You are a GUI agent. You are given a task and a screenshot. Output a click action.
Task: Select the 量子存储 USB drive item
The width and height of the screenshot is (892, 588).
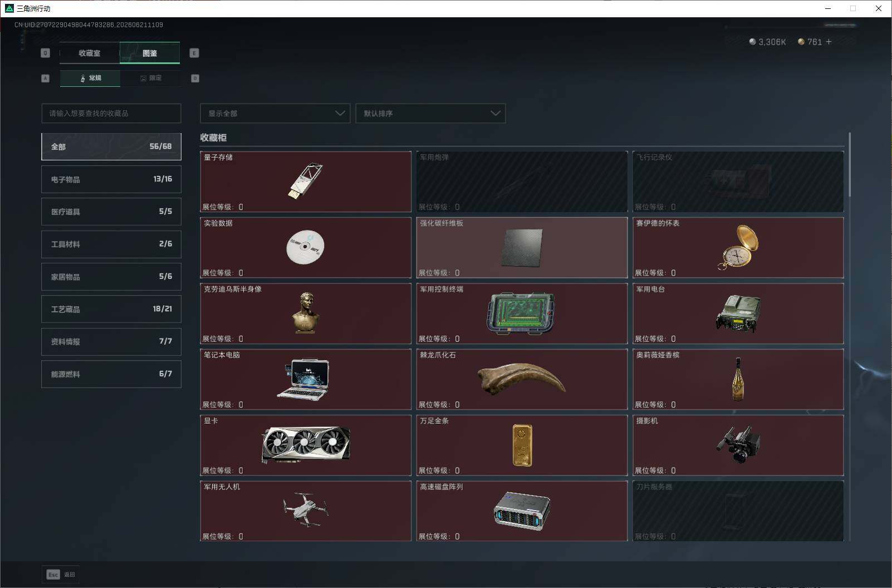306,182
